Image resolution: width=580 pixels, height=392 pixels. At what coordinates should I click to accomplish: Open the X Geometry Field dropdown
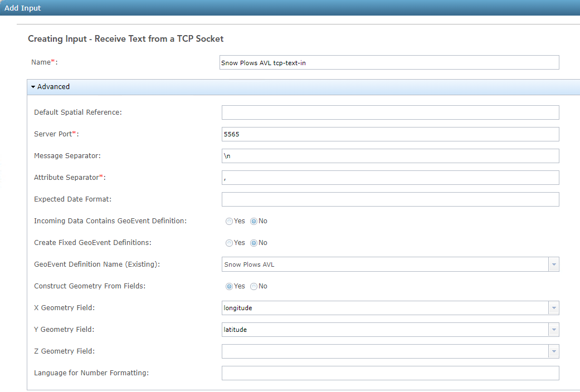point(553,307)
